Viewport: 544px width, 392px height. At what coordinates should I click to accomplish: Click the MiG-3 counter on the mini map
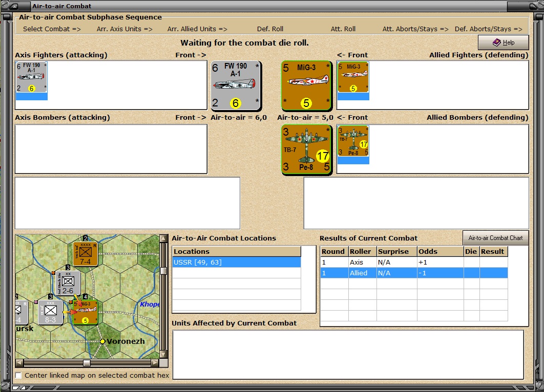pyautogui.click(x=86, y=312)
